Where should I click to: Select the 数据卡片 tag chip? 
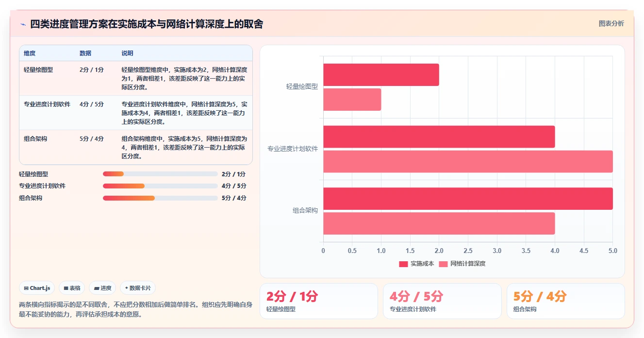point(138,288)
